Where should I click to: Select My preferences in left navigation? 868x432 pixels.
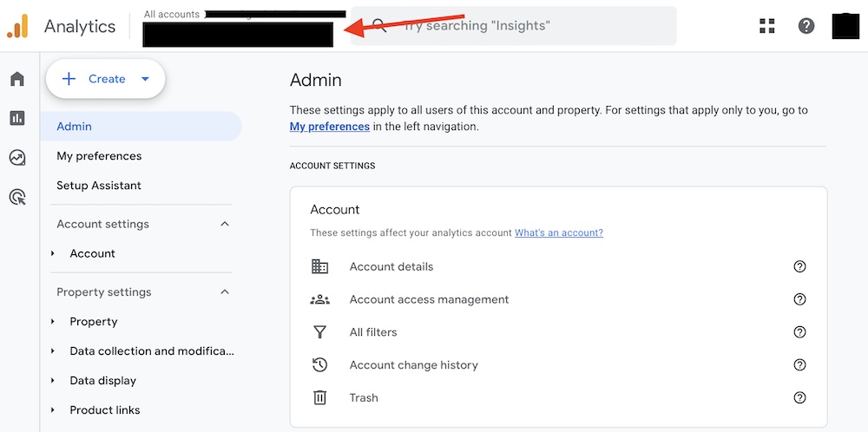click(99, 156)
